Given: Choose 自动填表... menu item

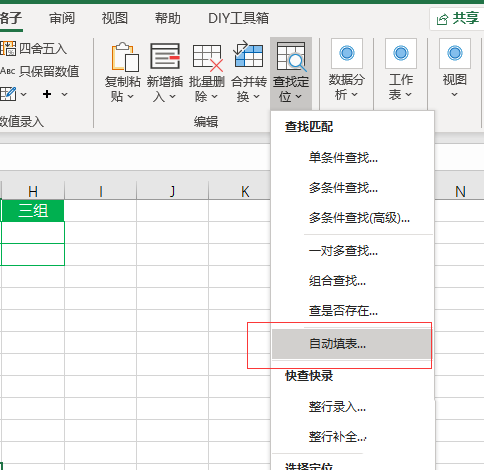Looking at the screenshot, I should pos(352,344).
